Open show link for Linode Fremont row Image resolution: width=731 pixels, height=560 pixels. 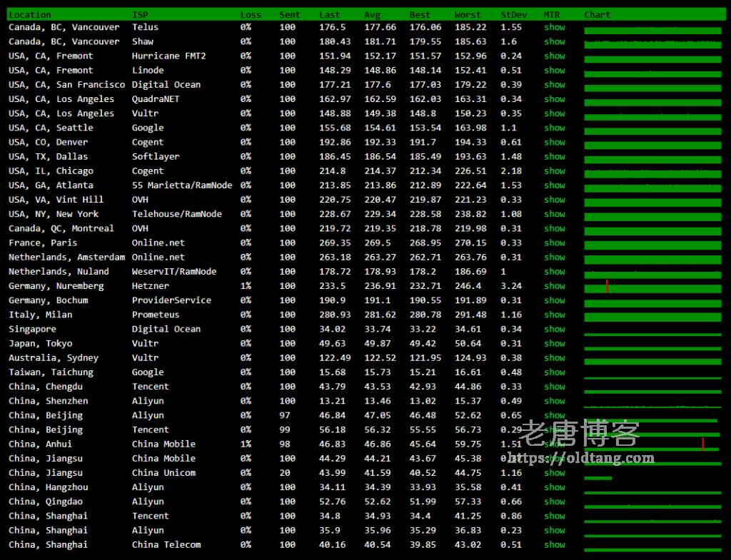click(554, 71)
